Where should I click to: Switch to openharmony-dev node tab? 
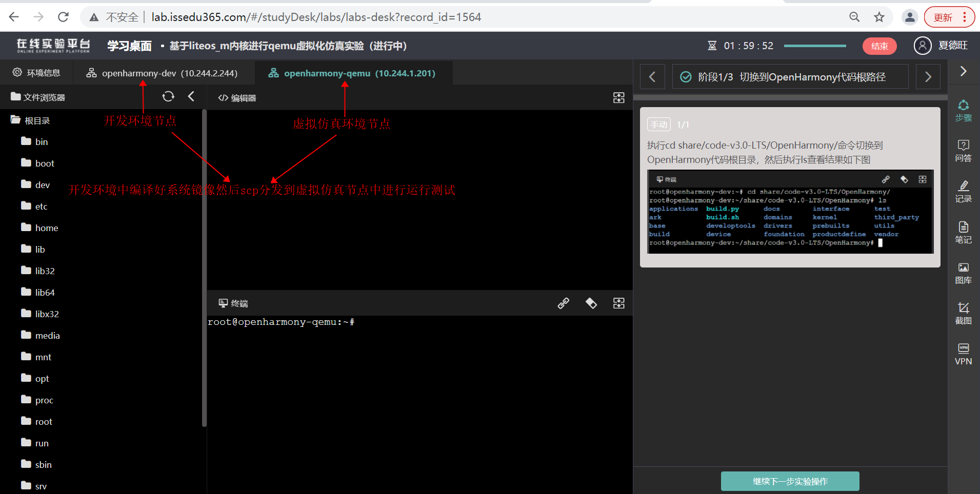pos(162,73)
